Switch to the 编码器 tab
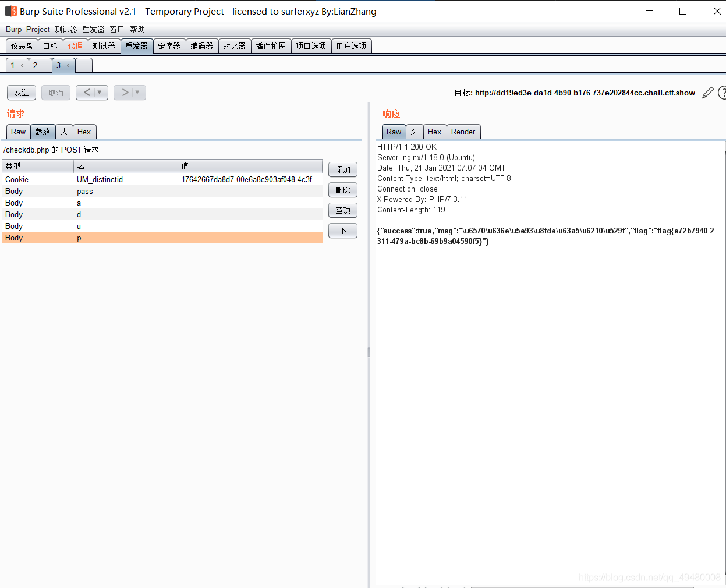 coord(202,46)
